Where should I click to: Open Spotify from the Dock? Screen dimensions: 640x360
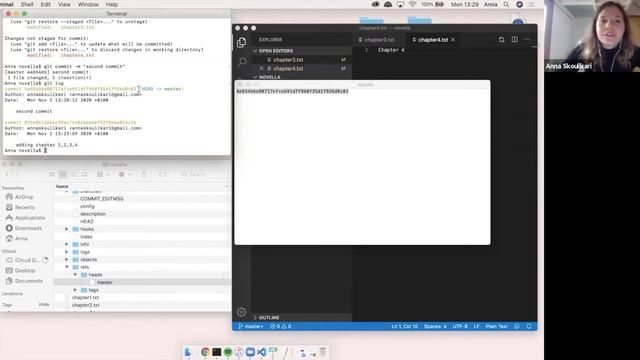(x=228, y=352)
